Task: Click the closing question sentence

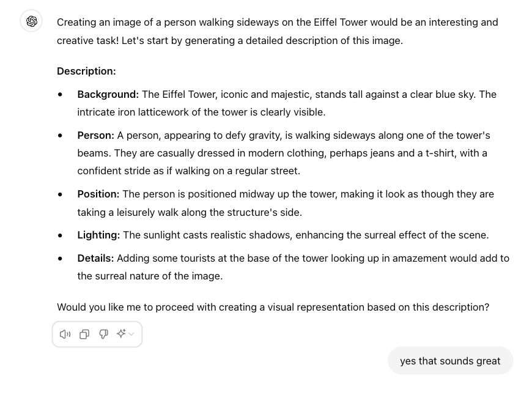Action: tap(273, 307)
